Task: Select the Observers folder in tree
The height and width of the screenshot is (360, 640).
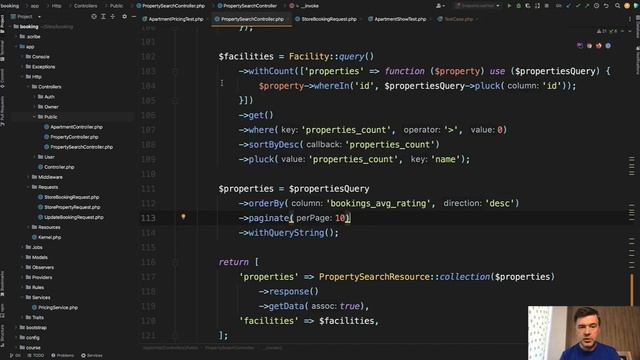Action: pos(43,267)
